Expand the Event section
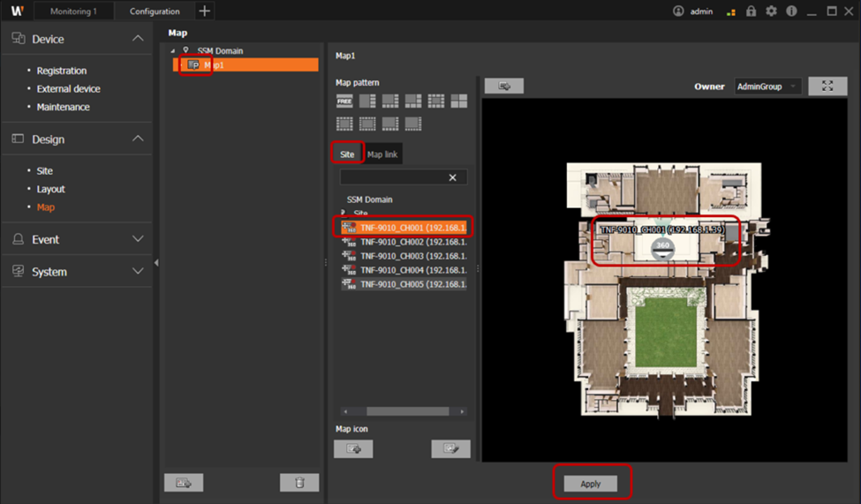This screenshot has width=861, height=504. click(137, 239)
